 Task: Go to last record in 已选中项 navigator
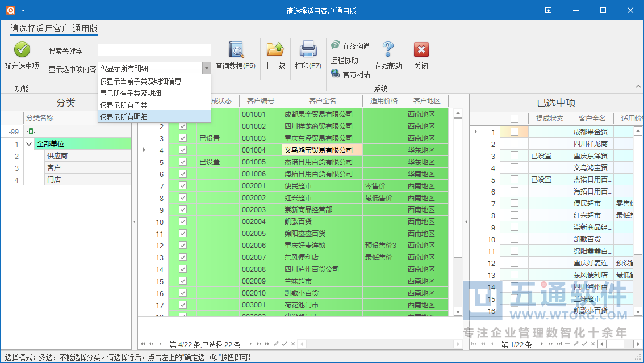click(x=559, y=344)
